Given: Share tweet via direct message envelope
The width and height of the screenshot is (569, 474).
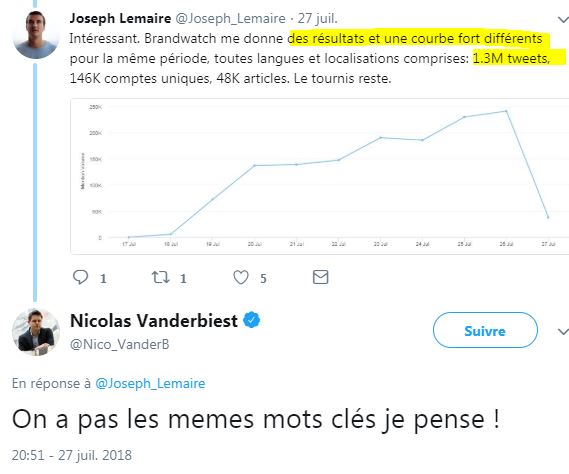Looking at the screenshot, I should [320, 277].
